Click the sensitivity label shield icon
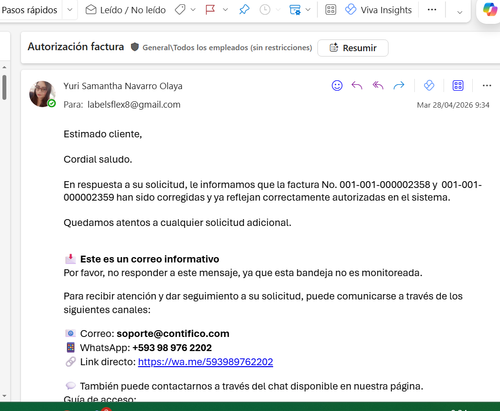 click(x=135, y=47)
